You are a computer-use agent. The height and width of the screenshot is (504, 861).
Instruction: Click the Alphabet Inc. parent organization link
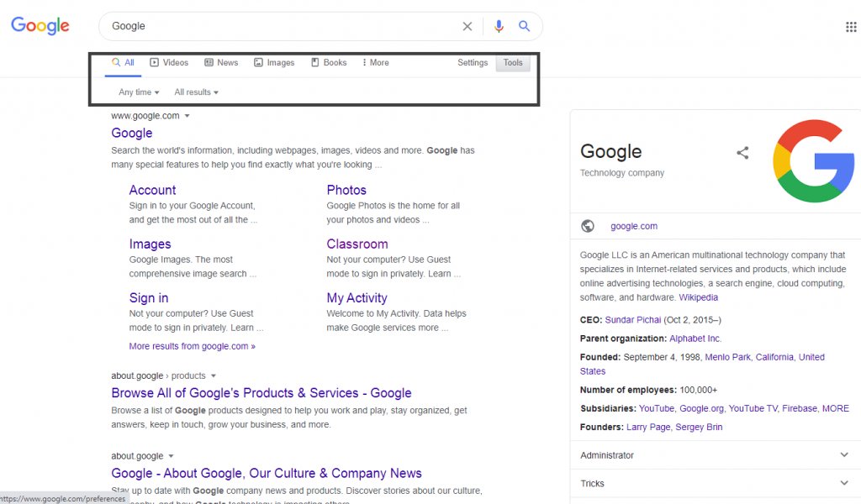695,339
